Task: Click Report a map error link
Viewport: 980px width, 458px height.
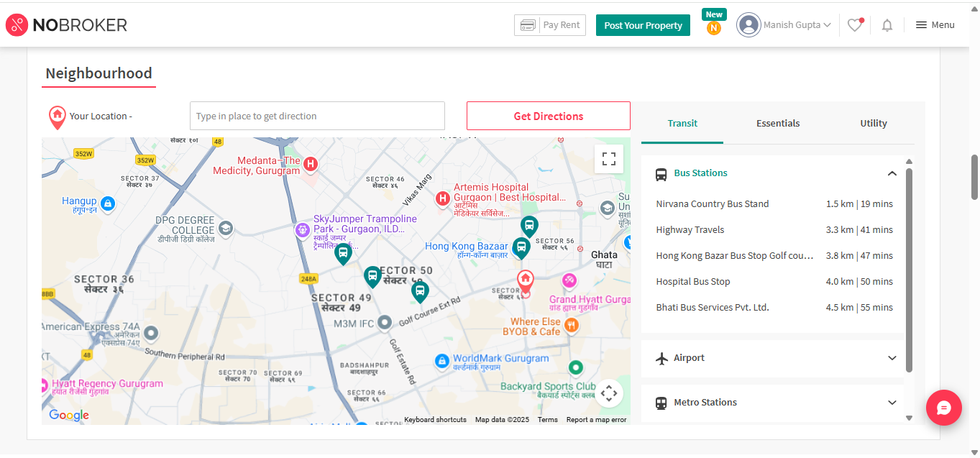Action: click(596, 420)
